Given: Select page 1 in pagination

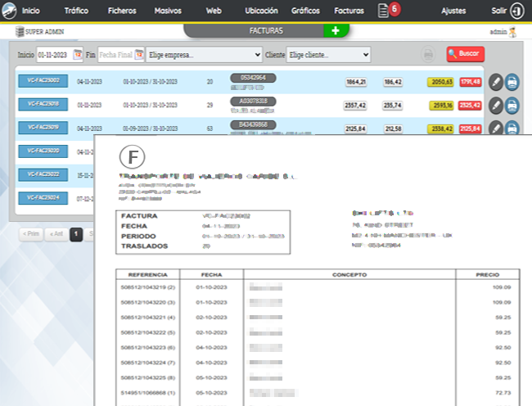Looking at the screenshot, I should [x=76, y=234].
